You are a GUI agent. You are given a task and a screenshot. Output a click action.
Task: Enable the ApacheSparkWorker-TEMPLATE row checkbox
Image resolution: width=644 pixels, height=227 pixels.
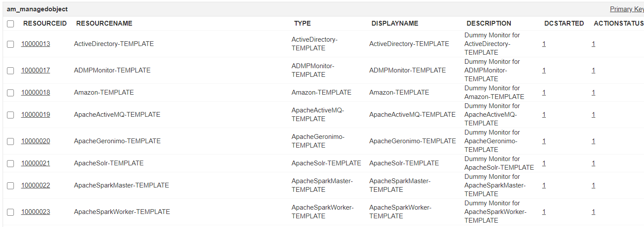(x=10, y=212)
